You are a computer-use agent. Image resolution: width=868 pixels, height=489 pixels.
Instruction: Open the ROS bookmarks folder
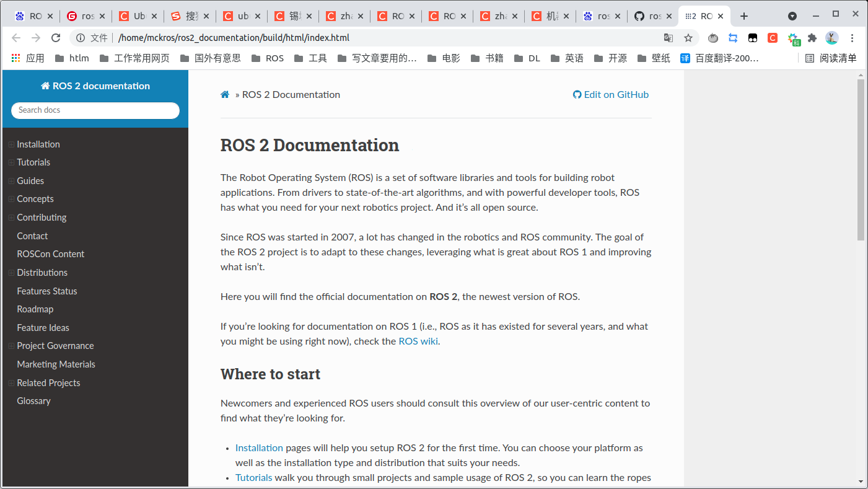click(x=269, y=58)
